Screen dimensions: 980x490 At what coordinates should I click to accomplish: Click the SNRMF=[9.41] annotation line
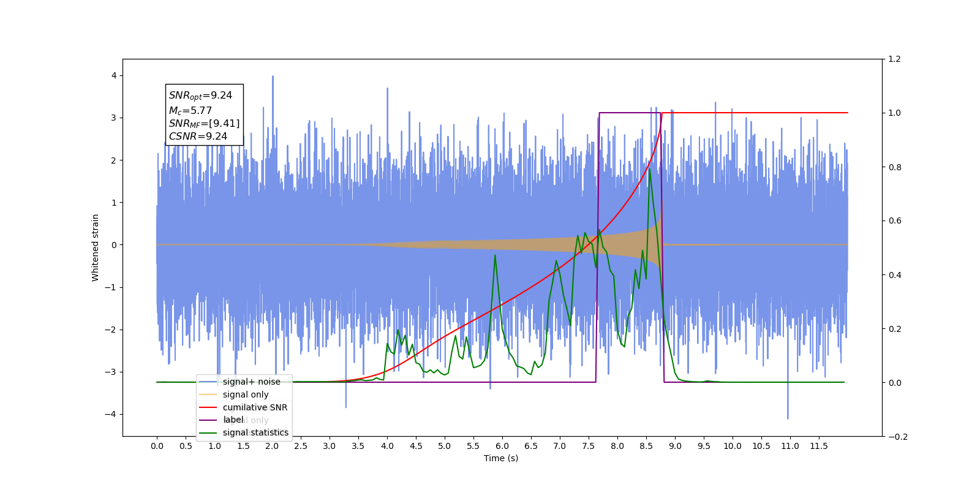tap(205, 124)
